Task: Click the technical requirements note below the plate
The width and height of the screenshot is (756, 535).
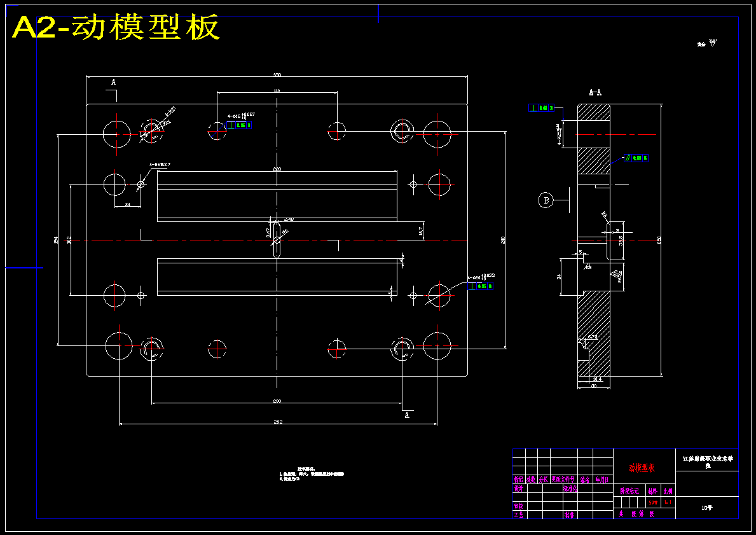Action: [312, 474]
